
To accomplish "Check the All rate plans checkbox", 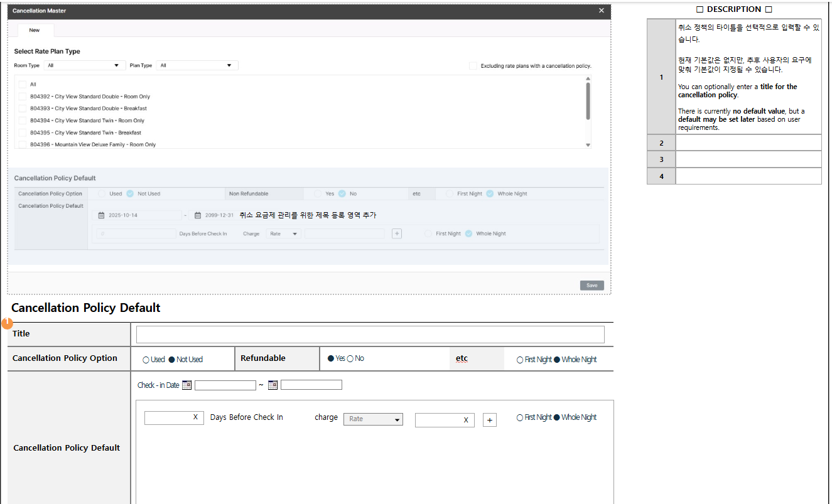I will tap(23, 84).
